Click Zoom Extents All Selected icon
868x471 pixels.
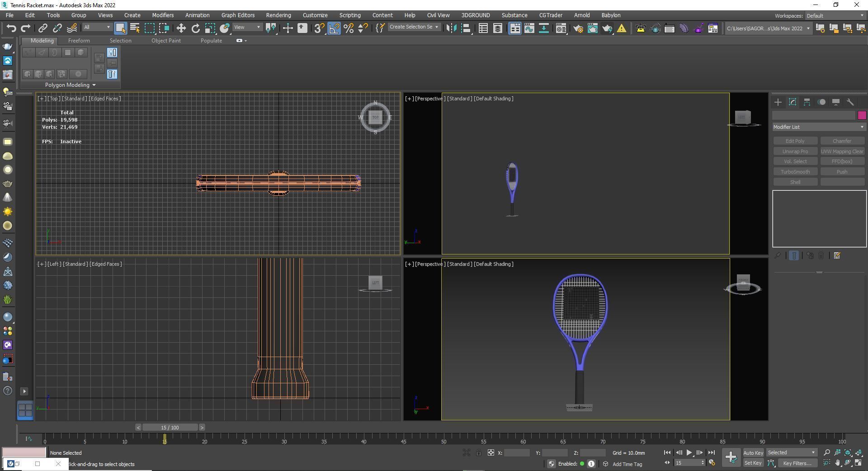pyautogui.click(x=858, y=452)
